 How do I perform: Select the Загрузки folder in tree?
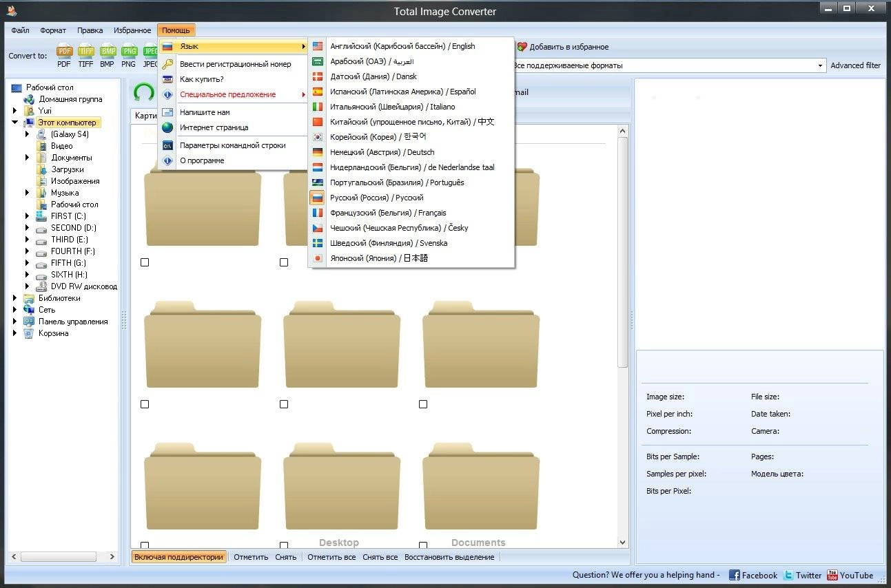pyautogui.click(x=68, y=169)
